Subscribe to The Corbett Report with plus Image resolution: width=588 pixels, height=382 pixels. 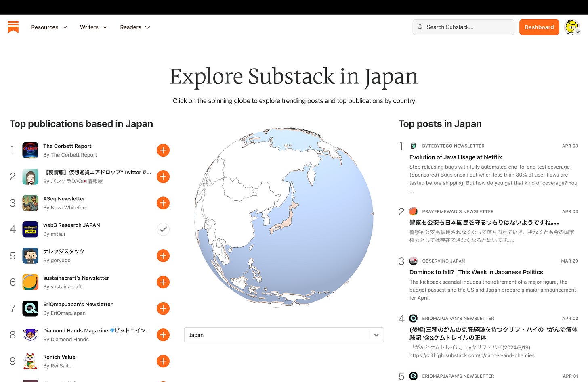click(x=163, y=150)
